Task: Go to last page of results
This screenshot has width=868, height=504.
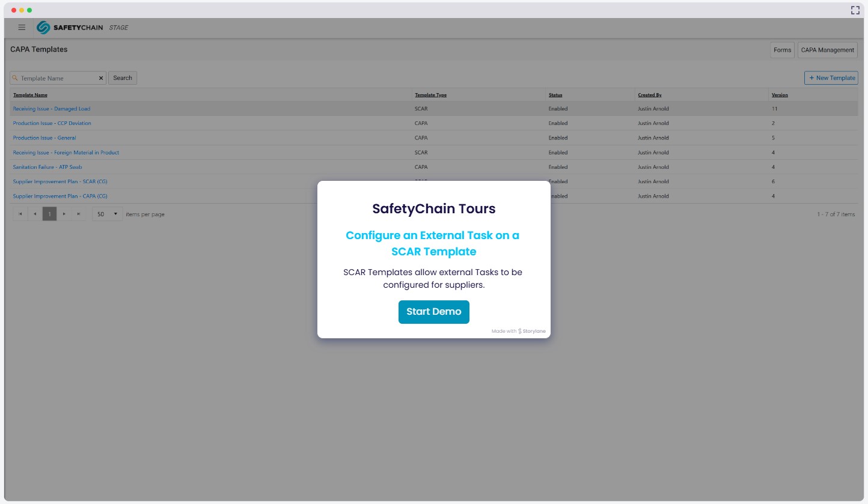Action: coord(78,214)
